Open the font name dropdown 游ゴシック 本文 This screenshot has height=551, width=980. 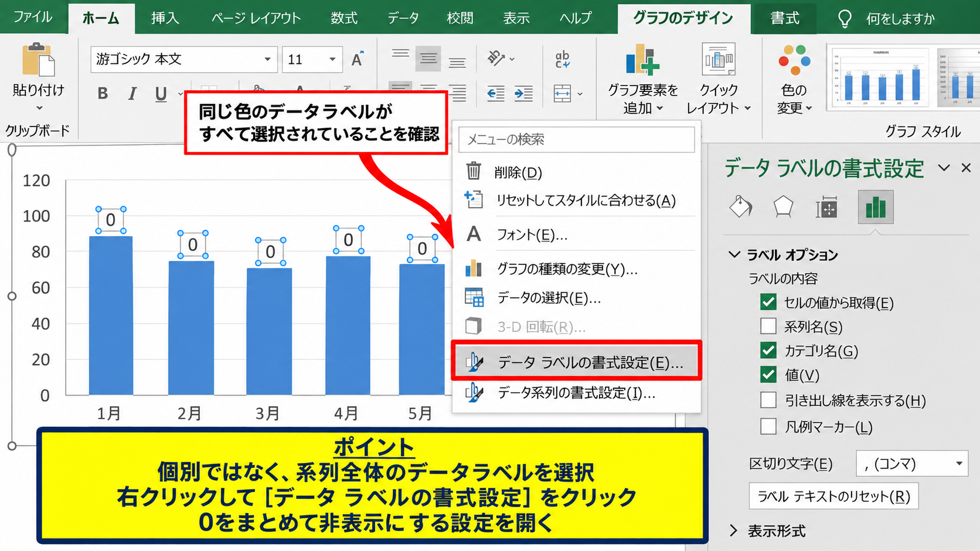[267, 59]
